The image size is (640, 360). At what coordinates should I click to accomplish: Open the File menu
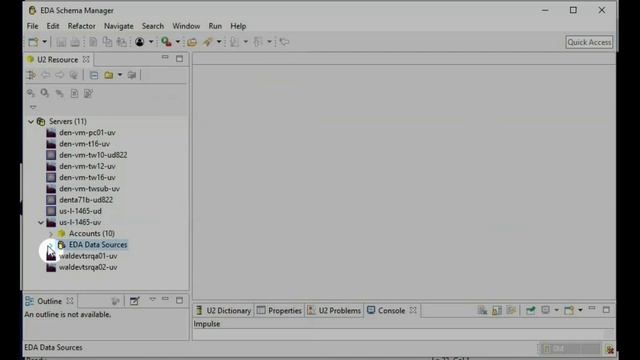click(x=32, y=26)
